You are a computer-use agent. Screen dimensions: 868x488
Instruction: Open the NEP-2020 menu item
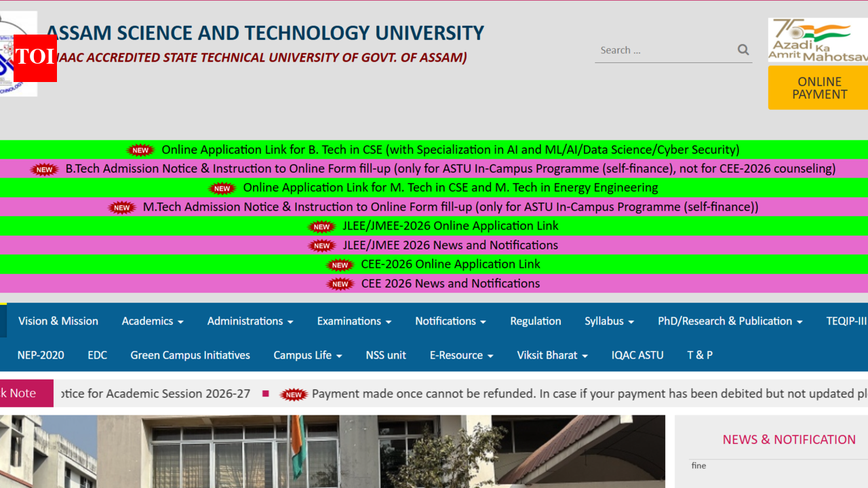pyautogui.click(x=41, y=354)
